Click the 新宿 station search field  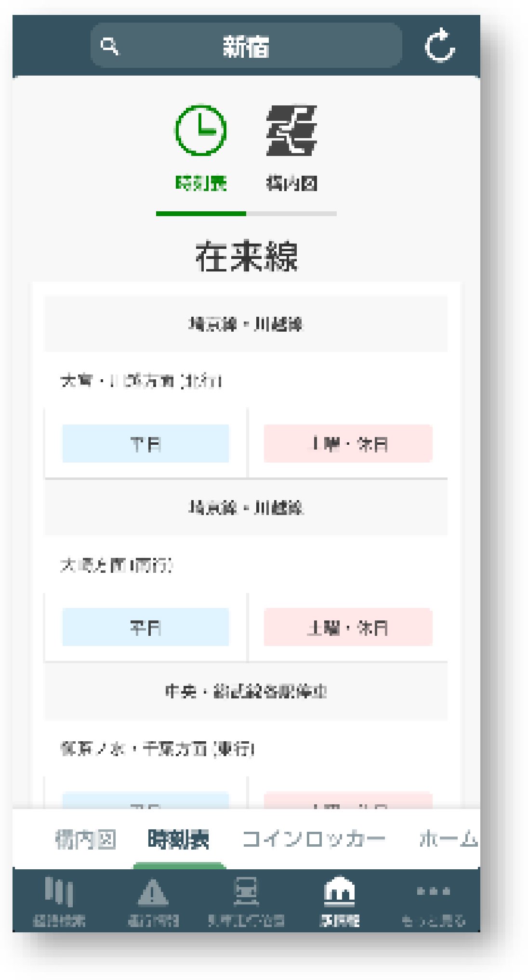click(246, 47)
